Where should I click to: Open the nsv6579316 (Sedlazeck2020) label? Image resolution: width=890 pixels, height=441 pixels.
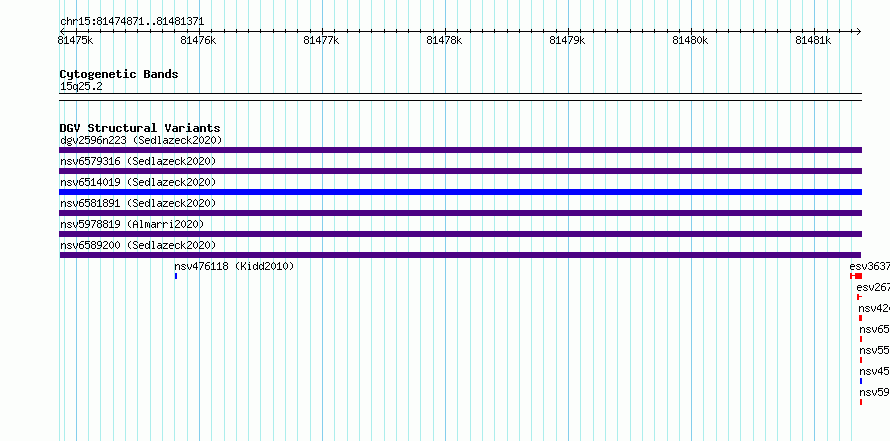click(x=138, y=161)
